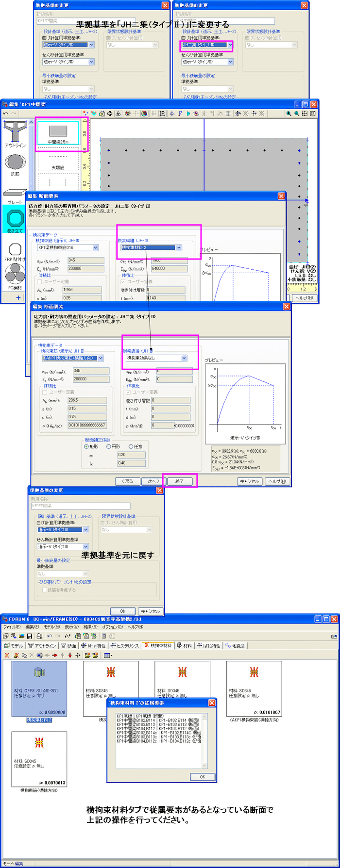This screenshot has height=868, width=340.
Task: Click the new file icon in FORUM 8 toolbar
Action: [x=5, y=636]
